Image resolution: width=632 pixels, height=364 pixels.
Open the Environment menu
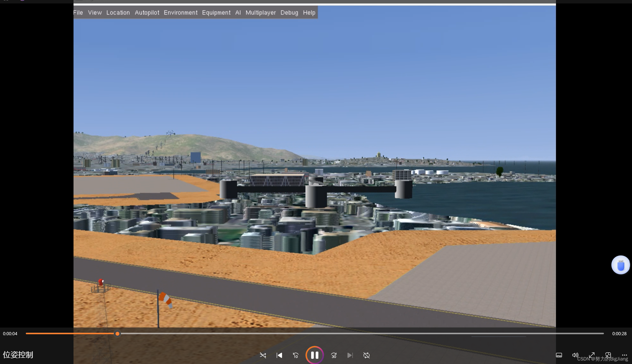click(180, 12)
